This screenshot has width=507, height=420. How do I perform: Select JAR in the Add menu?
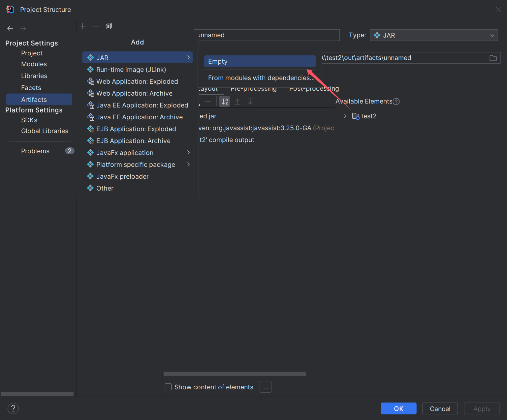(x=137, y=58)
